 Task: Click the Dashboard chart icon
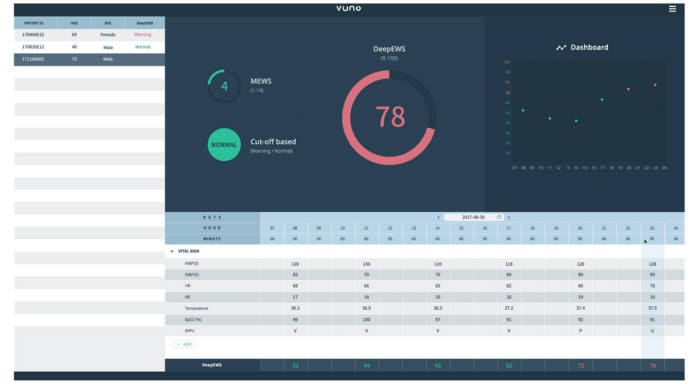coord(561,47)
